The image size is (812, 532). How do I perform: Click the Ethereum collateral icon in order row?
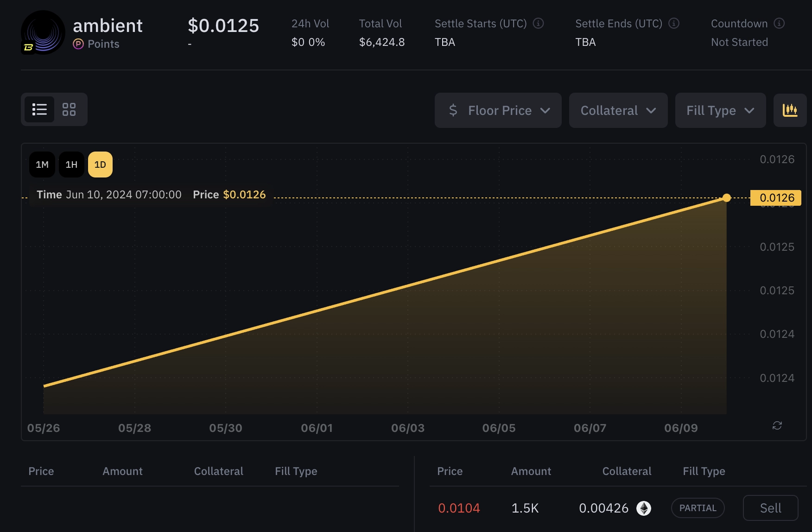[x=643, y=508]
